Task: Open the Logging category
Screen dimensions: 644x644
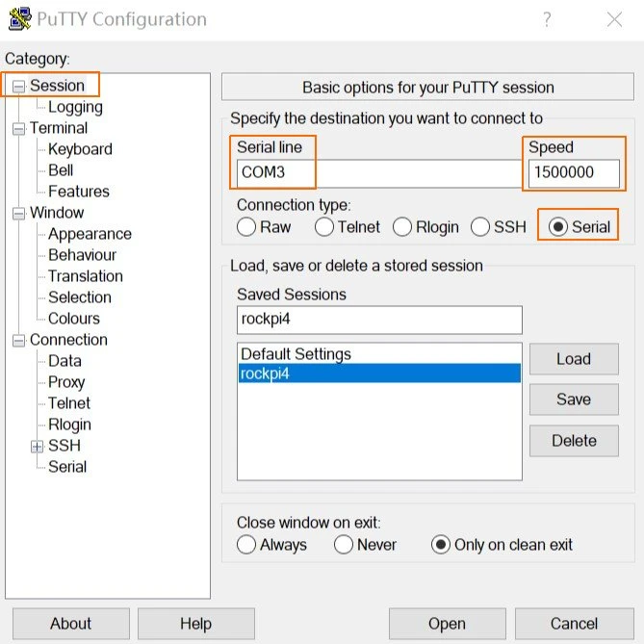Action: (75, 107)
